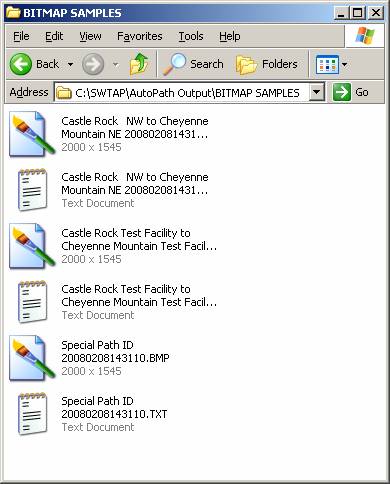Screen dimensions: 390x484
Task: Select Castle Rock NW text document notepad icon
Action: point(32,190)
